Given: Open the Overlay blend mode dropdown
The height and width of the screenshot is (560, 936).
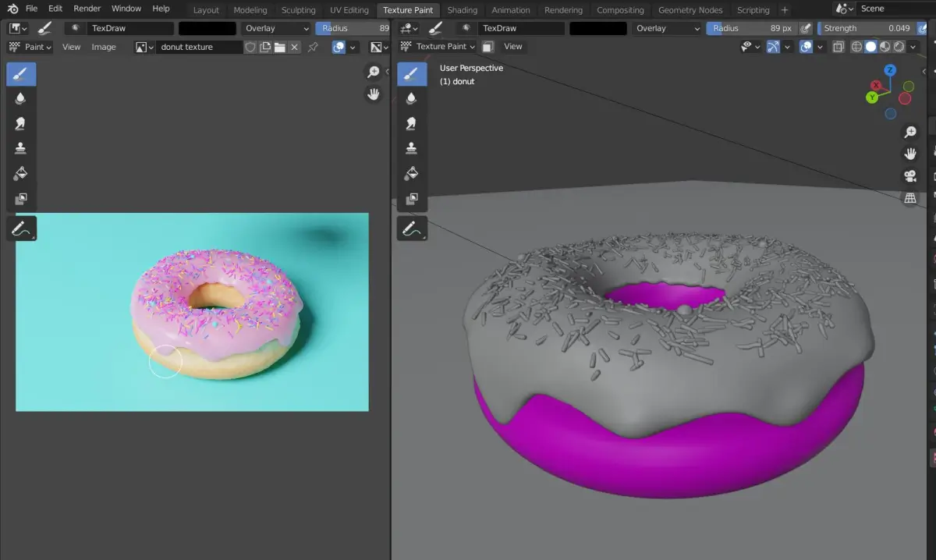Looking at the screenshot, I should 277,27.
